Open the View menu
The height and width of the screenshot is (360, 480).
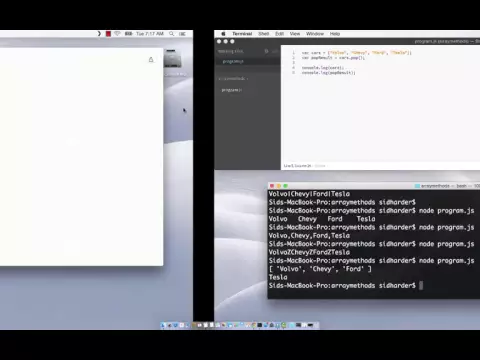pyautogui.click(x=295, y=34)
